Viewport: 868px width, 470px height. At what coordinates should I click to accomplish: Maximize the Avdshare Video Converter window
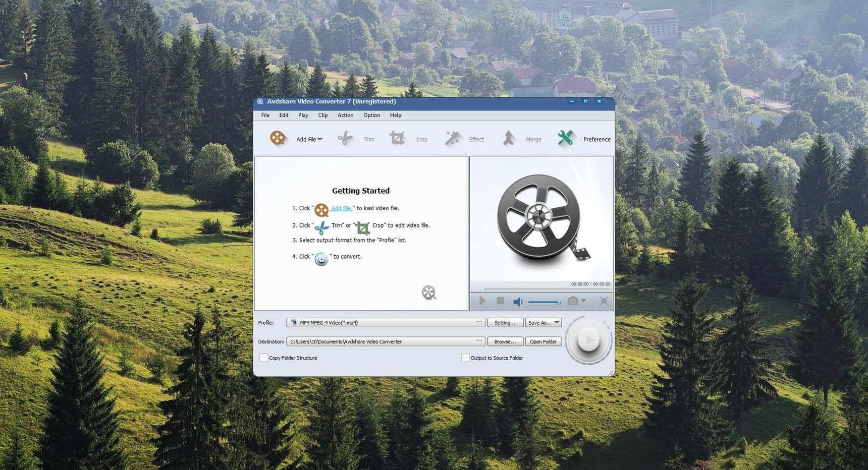coord(585,101)
